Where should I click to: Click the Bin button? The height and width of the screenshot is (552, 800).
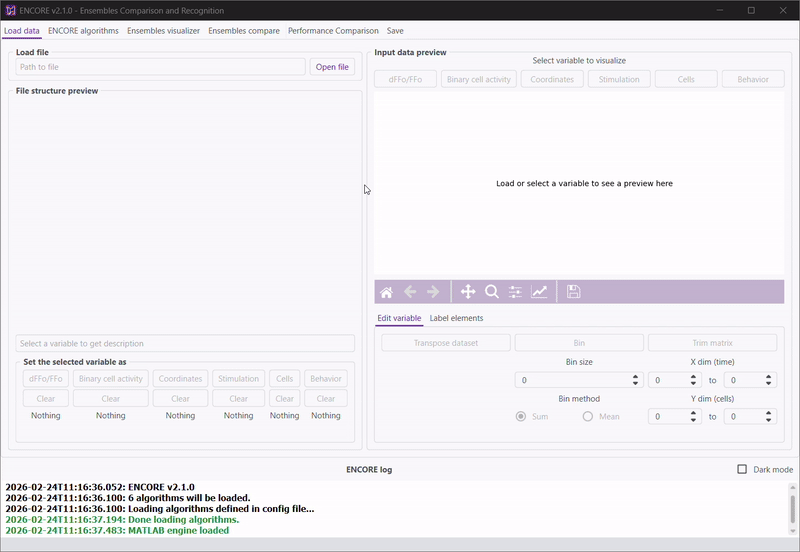click(x=579, y=343)
